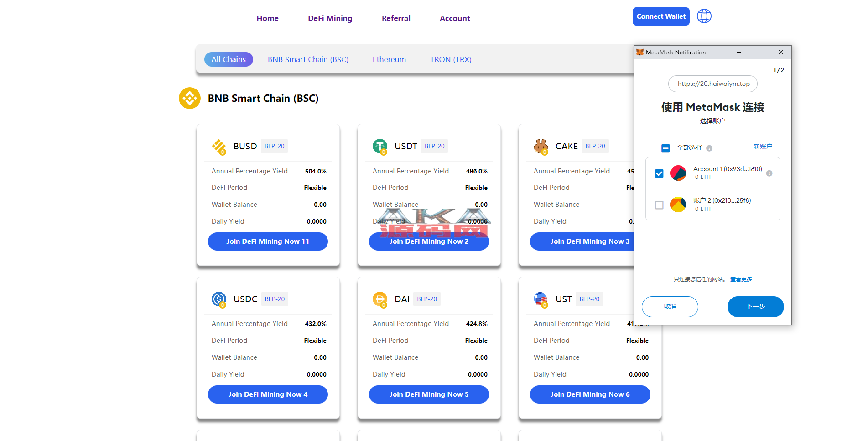Screen dimensions: 868x441
Task: Uncheck Account 1 checkbox in MetaMask
Action: (x=659, y=173)
